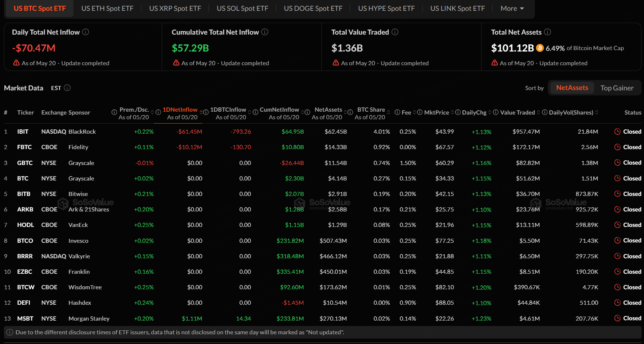Switch Sort by to Top Gainer
Viewport: 644px width, 344px height.
[617, 88]
